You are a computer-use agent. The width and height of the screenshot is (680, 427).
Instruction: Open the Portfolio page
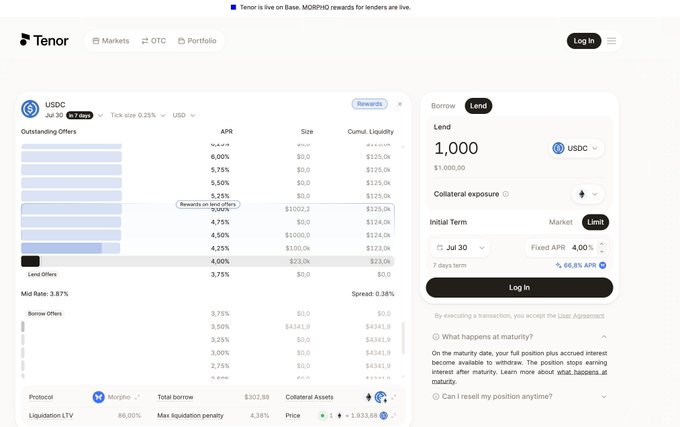[x=197, y=41]
